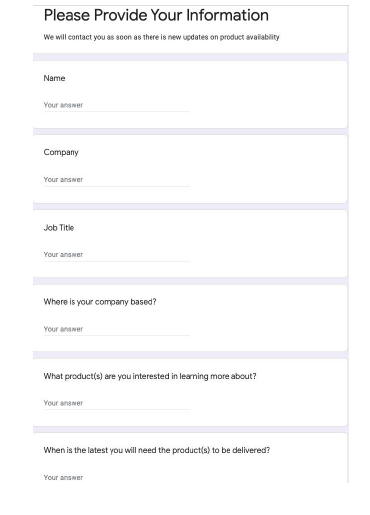
Task: Click blank area right of company based field
Action: click(268, 329)
